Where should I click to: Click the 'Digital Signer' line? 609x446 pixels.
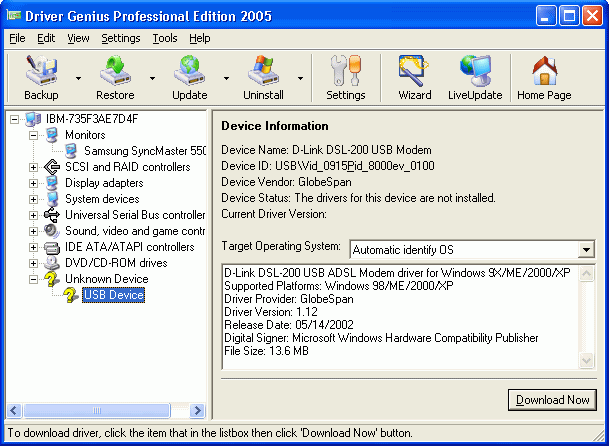381,338
